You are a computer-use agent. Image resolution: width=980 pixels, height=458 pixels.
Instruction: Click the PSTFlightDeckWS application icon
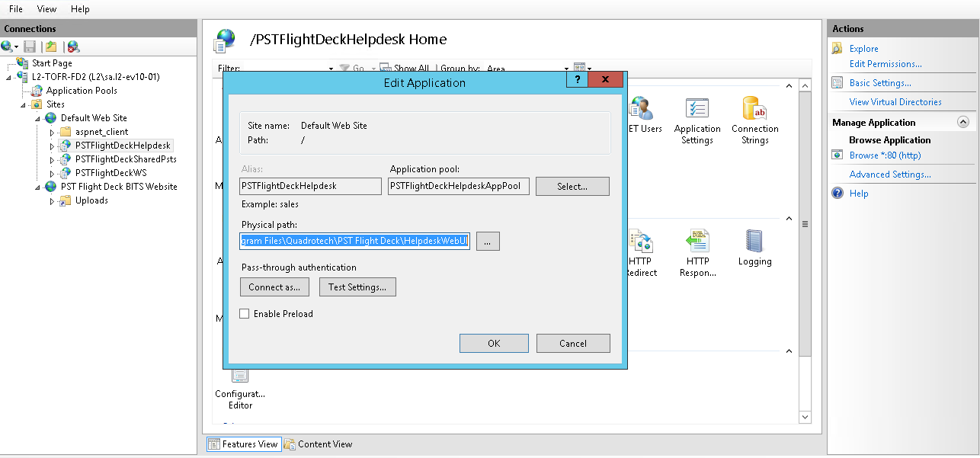[x=66, y=173]
